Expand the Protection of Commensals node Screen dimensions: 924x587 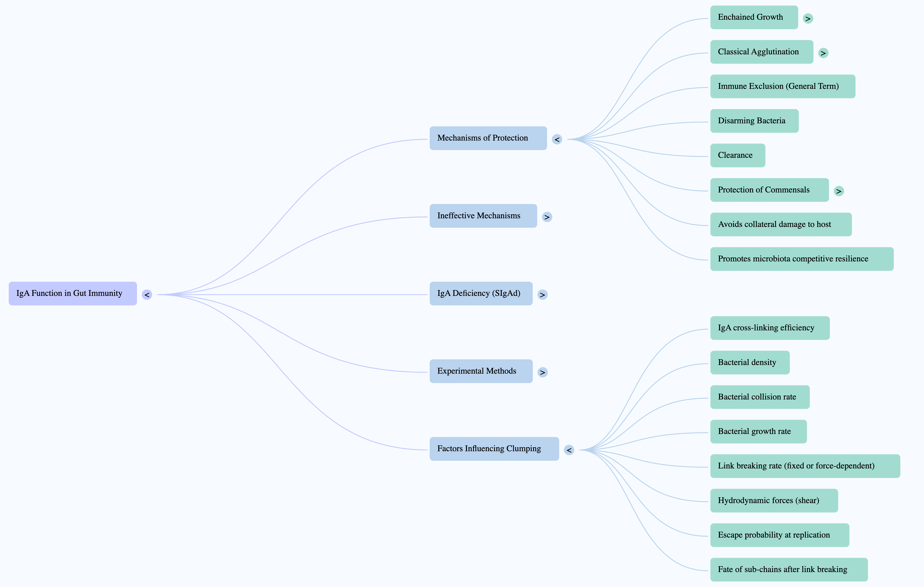839,191
